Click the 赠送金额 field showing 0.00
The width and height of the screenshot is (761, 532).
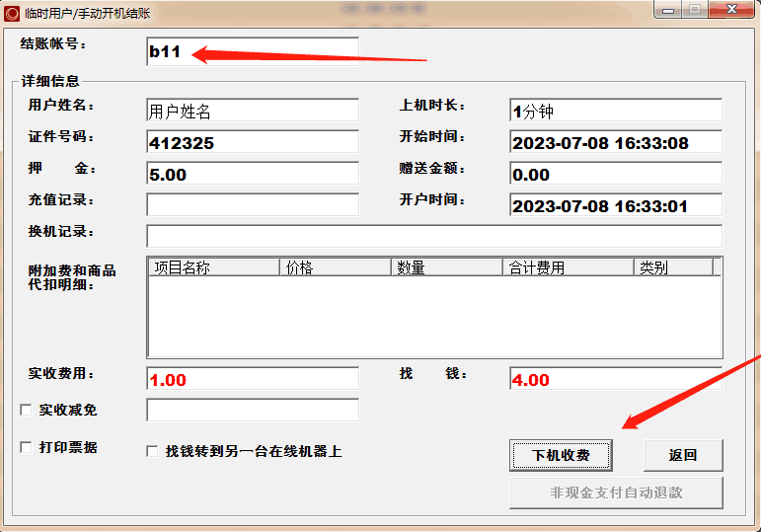click(x=616, y=174)
